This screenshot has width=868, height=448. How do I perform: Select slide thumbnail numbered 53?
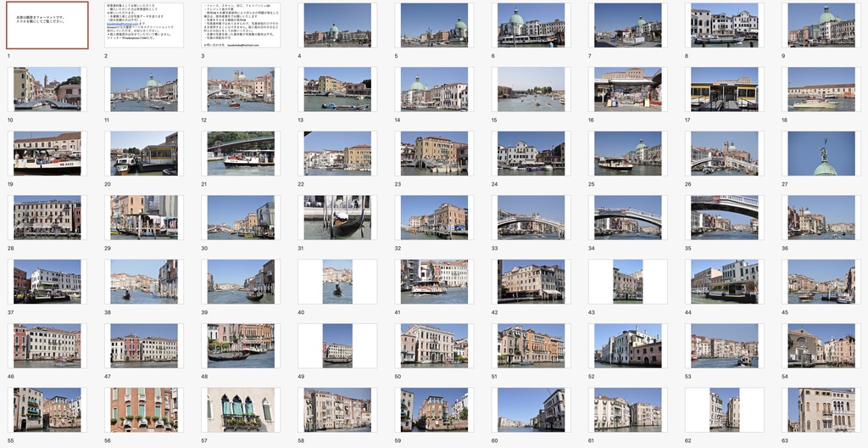[x=725, y=346]
